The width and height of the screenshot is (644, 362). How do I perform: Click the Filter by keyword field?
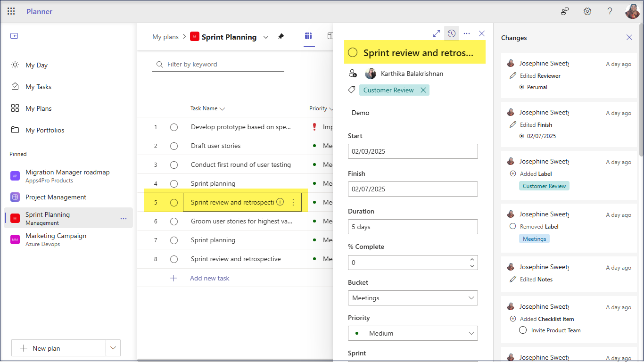click(222, 65)
